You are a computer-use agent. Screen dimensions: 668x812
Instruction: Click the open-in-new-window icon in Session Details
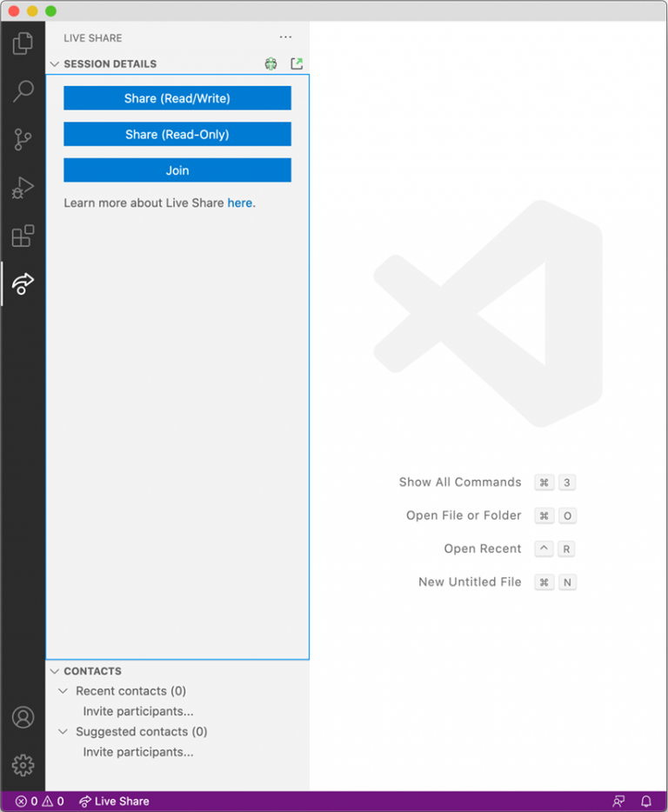(297, 63)
